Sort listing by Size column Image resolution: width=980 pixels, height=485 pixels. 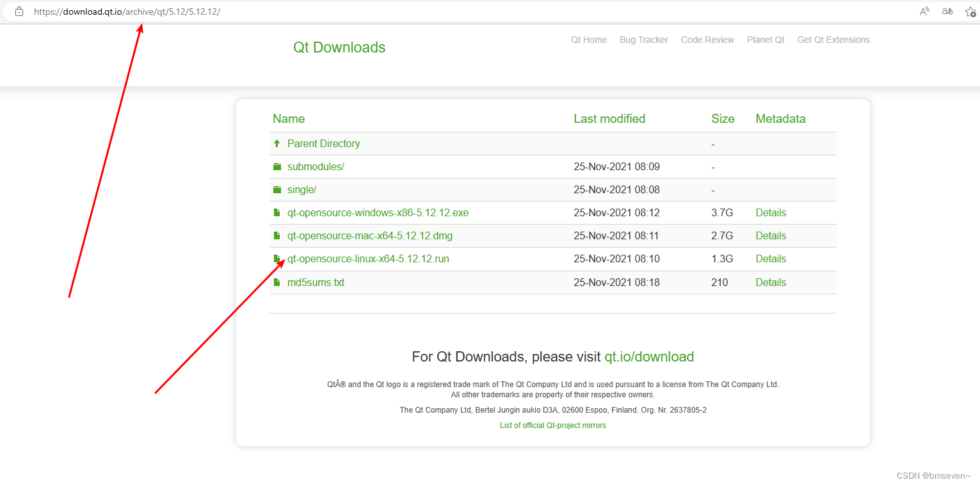click(x=723, y=119)
